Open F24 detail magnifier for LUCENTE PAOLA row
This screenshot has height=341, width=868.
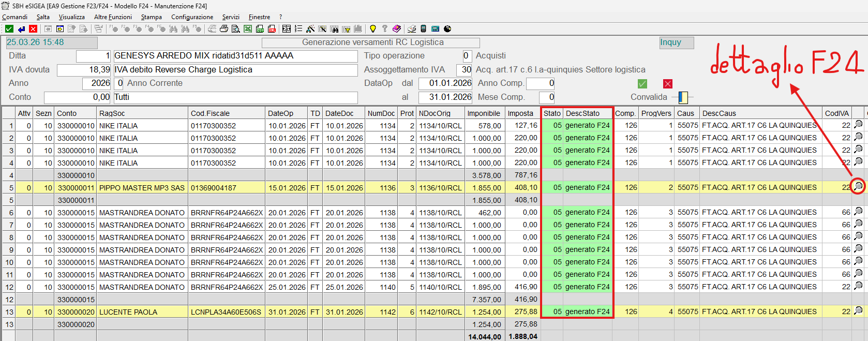[858, 310]
